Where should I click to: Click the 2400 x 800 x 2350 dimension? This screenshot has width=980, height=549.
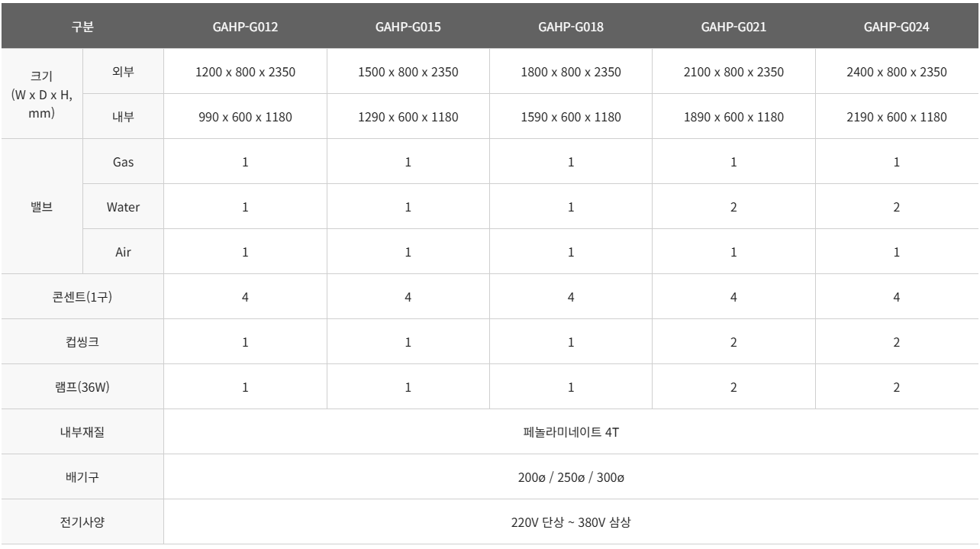point(897,73)
